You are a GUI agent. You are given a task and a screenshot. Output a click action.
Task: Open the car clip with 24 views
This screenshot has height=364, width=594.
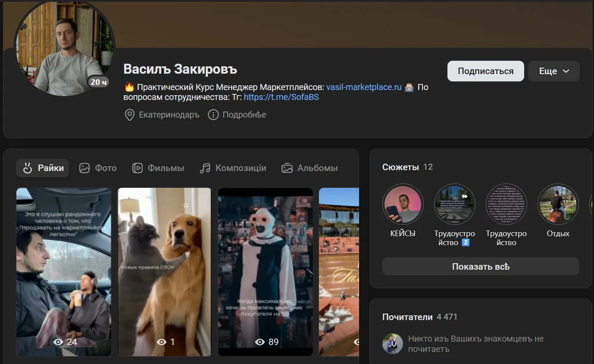64,272
